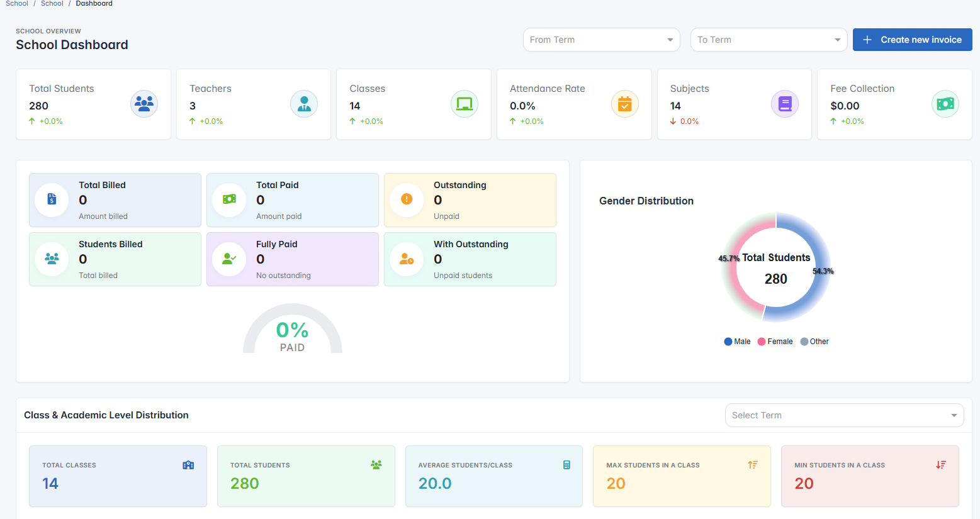The image size is (980, 519).
Task: Click the To Term dropdown arrow
Action: coord(838,40)
